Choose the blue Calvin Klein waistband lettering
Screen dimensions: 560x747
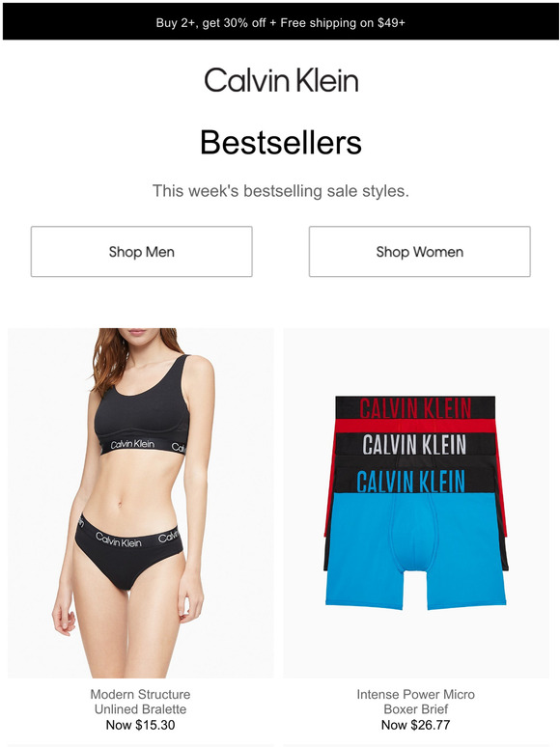(410, 482)
